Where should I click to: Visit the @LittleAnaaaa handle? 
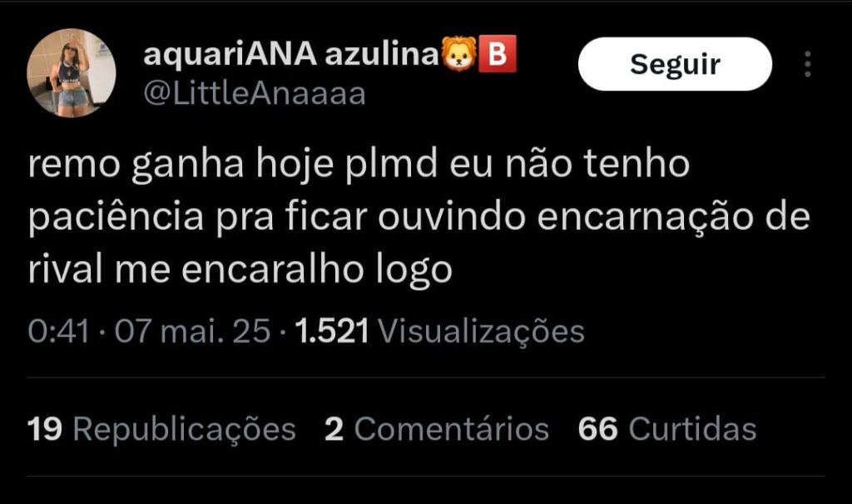pyautogui.click(x=255, y=94)
